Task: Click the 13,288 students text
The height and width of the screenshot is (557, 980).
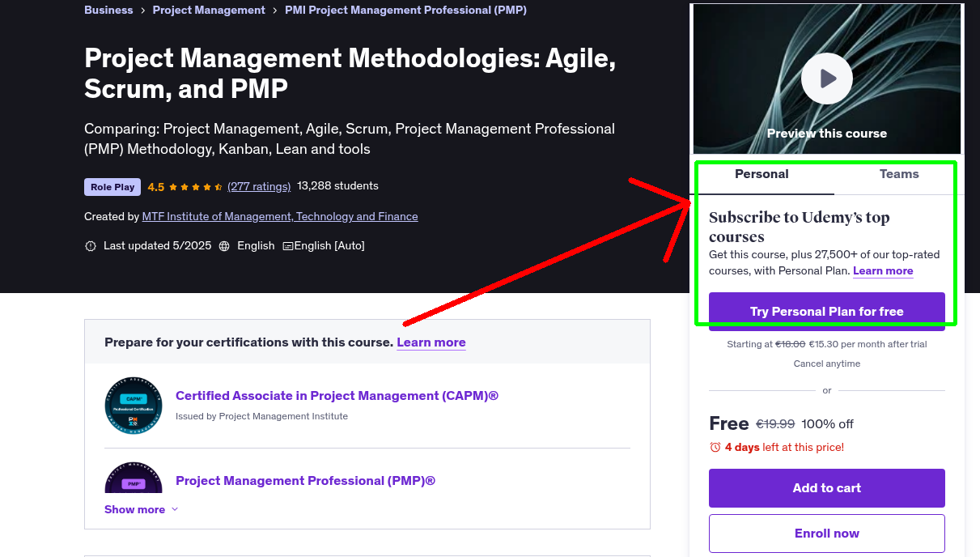Action: (337, 186)
